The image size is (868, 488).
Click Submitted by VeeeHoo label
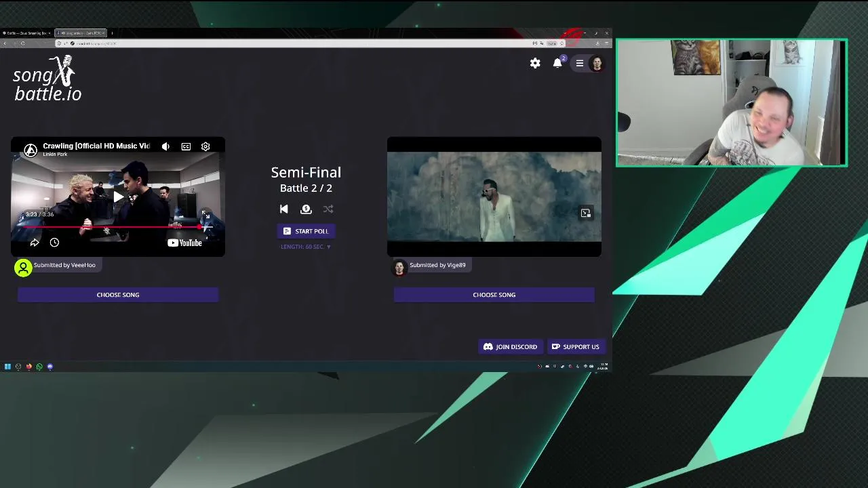[x=64, y=265]
